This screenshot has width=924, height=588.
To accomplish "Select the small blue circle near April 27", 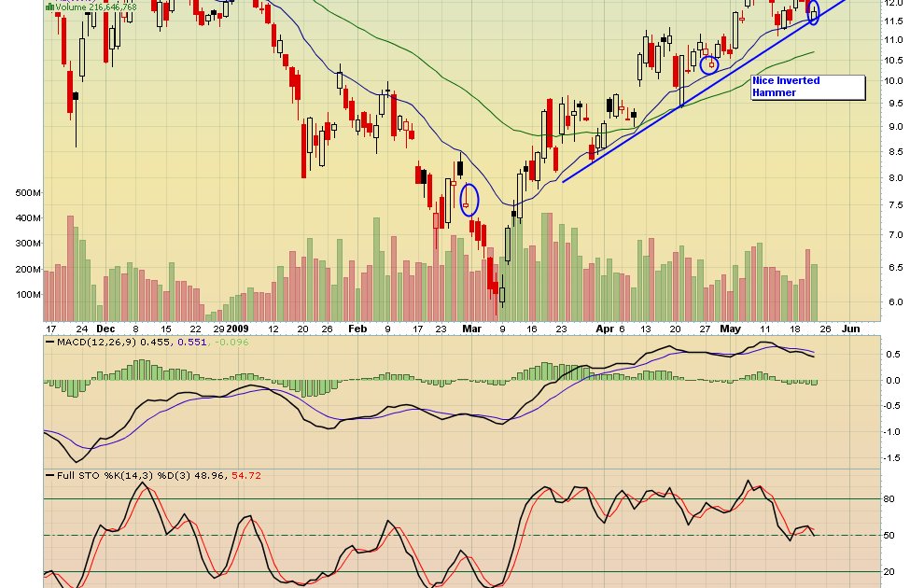I will click(708, 64).
